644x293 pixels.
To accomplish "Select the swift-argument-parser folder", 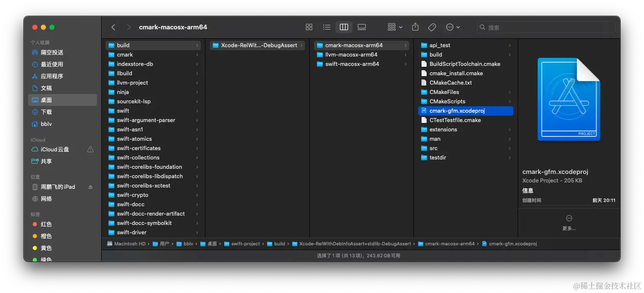I will (x=153, y=120).
